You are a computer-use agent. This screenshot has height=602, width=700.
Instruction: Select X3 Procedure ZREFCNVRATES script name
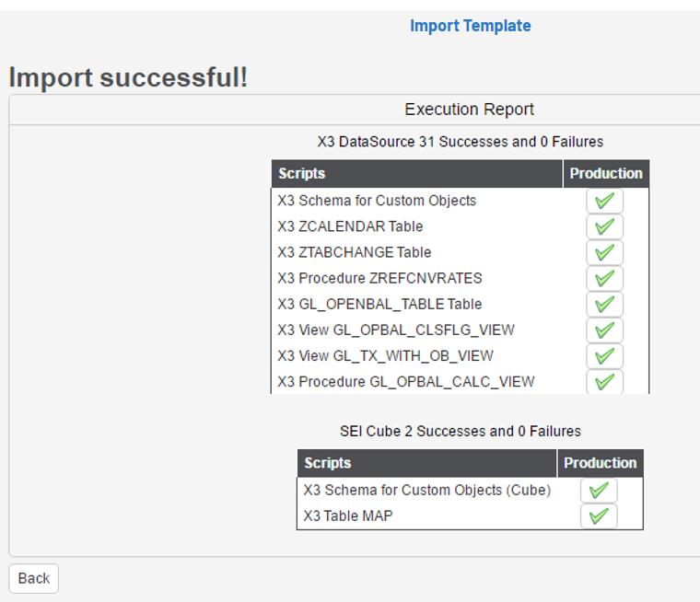(x=379, y=278)
